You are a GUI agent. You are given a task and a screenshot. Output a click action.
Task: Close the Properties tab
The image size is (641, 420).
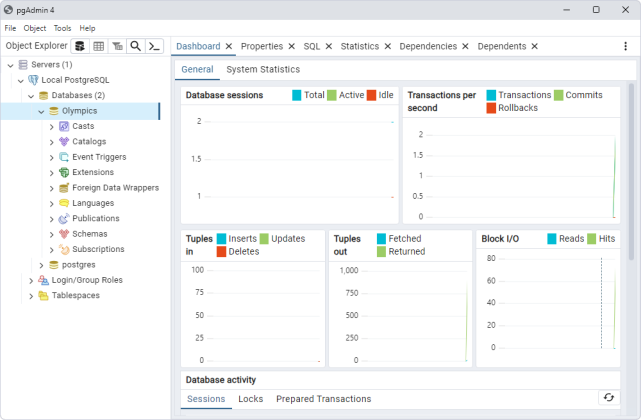(x=291, y=46)
